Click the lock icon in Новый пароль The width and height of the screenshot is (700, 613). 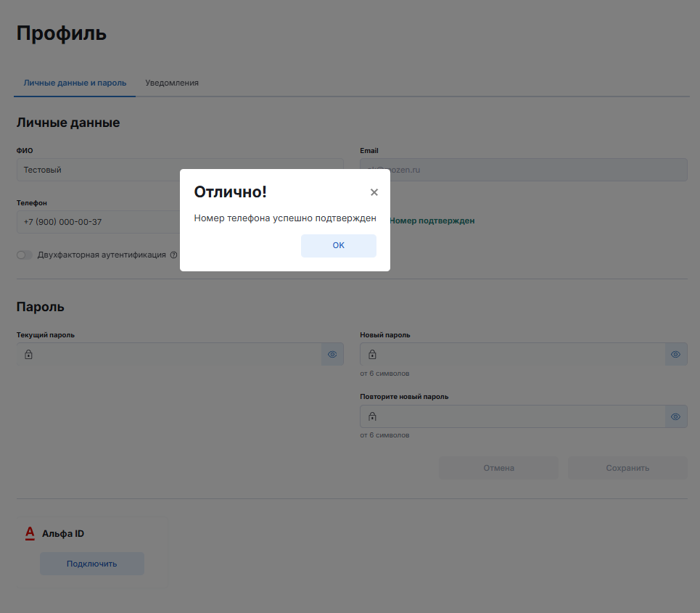(372, 355)
